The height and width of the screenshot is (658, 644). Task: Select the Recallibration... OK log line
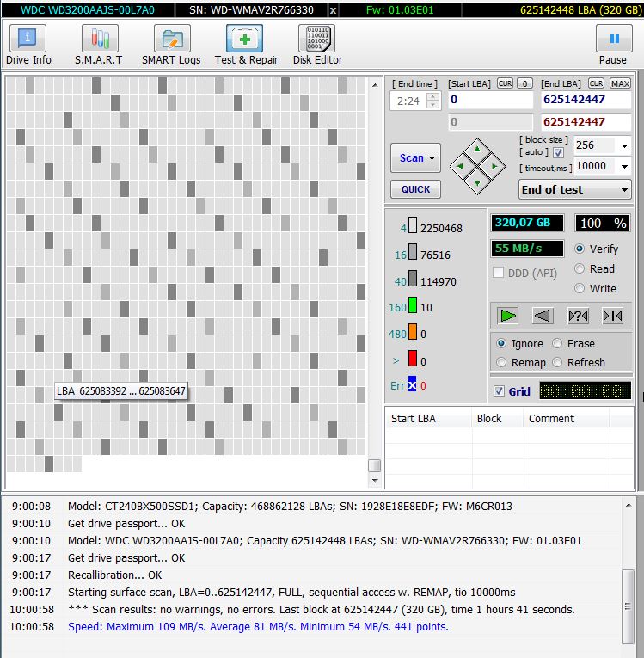click(x=115, y=575)
